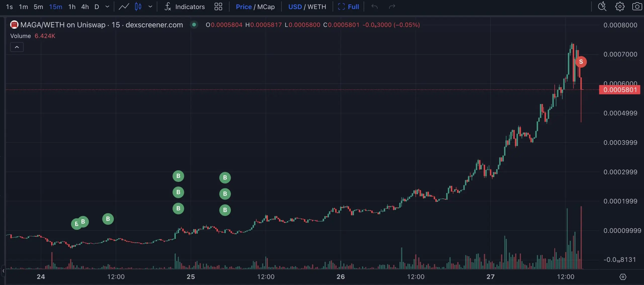Click the red S sell marker

(x=581, y=62)
